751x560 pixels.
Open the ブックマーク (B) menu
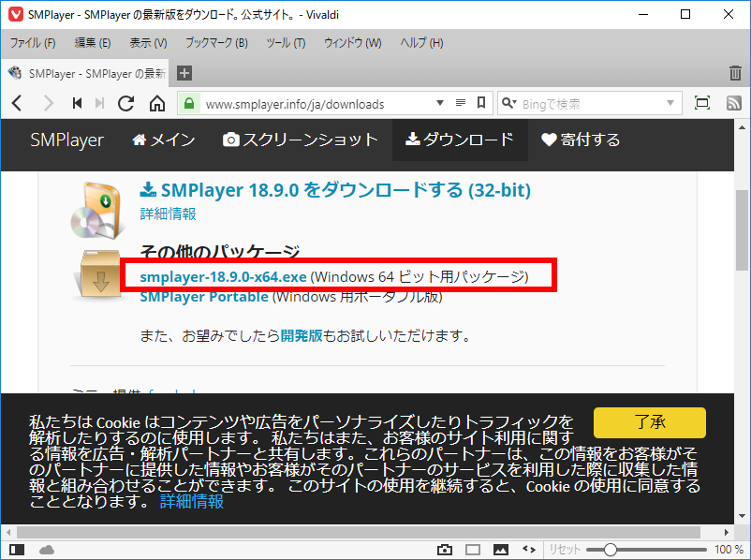click(x=216, y=43)
